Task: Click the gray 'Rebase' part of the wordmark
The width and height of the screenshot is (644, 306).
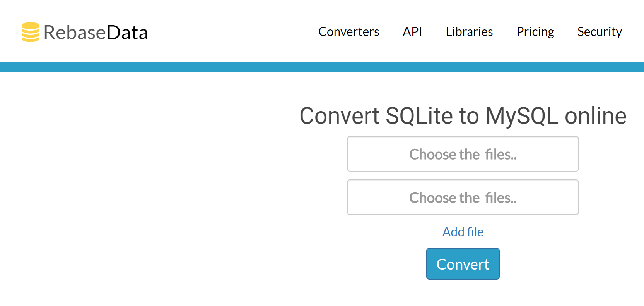Action: coord(74,33)
